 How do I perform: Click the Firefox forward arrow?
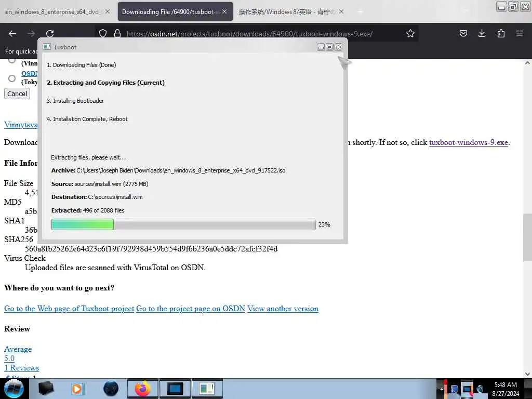(x=31, y=34)
